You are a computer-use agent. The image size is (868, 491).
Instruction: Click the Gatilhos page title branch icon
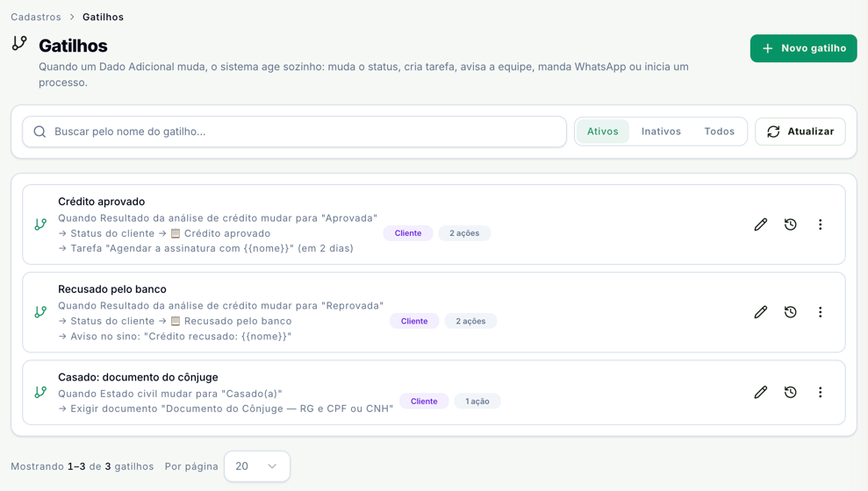click(x=19, y=43)
